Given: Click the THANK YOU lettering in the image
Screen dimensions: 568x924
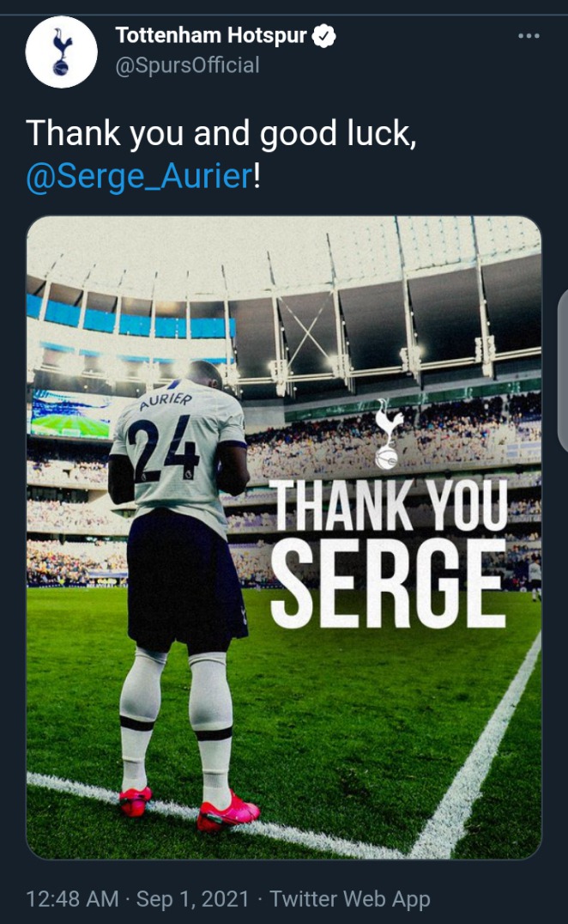Looking at the screenshot, I should click(388, 506).
